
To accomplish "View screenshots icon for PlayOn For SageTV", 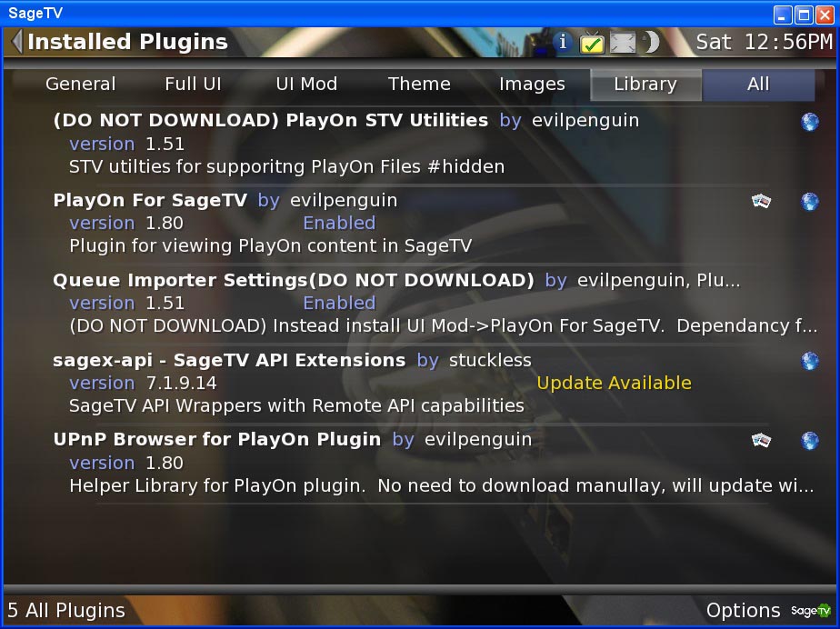I will tap(761, 201).
